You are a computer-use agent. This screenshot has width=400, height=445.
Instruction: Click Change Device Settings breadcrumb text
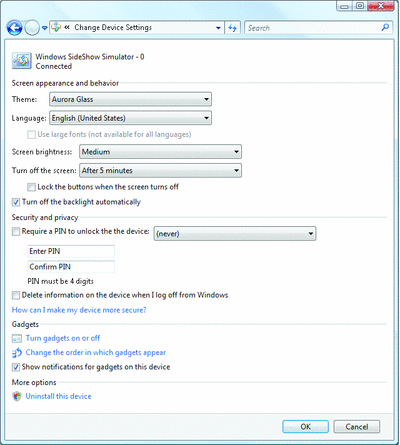point(113,28)
